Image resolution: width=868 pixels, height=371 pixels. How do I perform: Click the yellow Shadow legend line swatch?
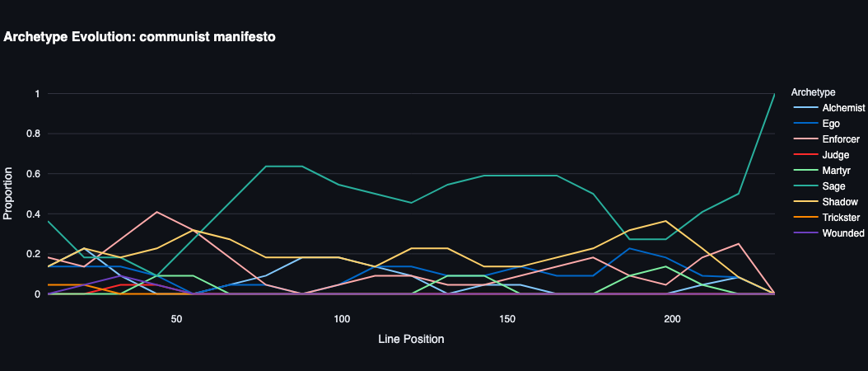(804, 202)
